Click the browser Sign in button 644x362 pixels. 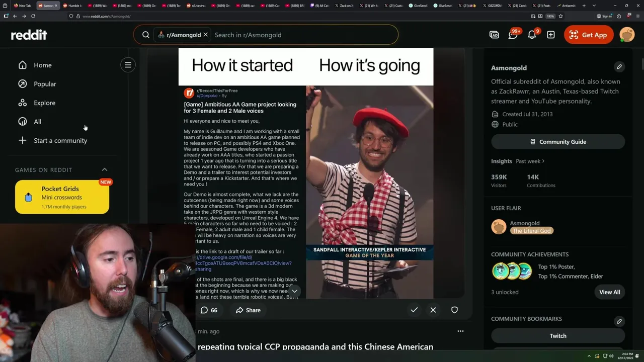pos(604,16)
